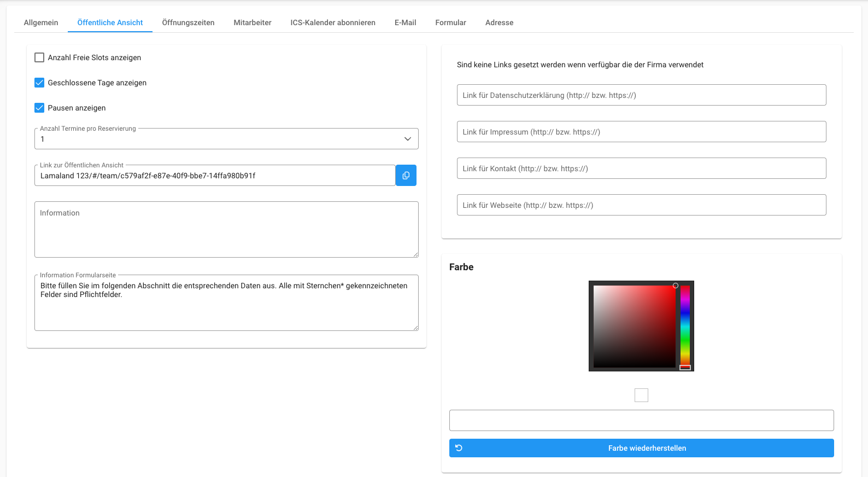Uncheck Geschlossene Tage anzeigen
The width and height of the screenshot is (868, 477).
point(39,83)
